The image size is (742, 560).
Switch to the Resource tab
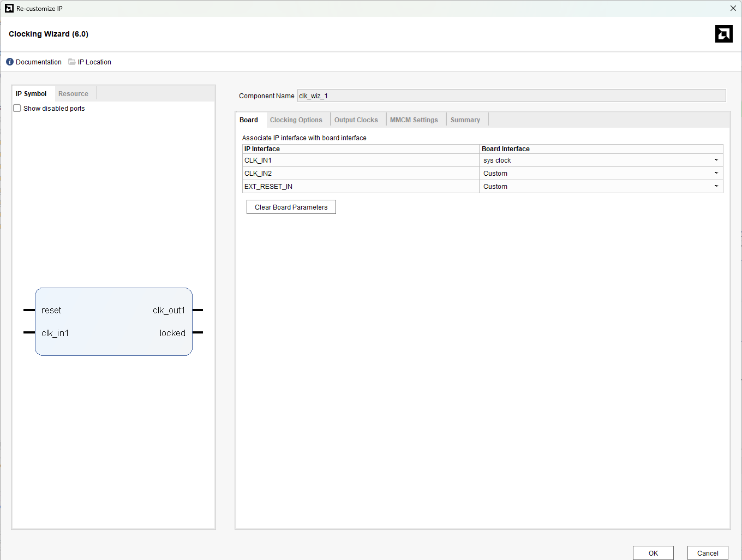click(x=73, y=94)
